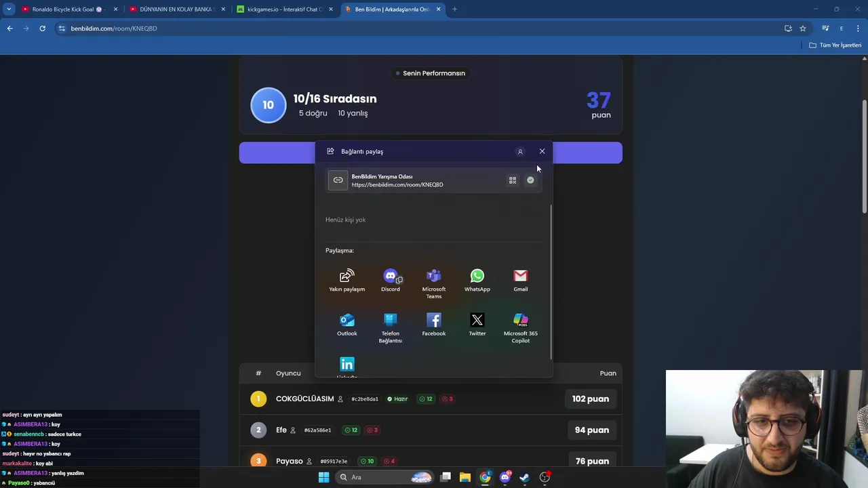
Task: Switch to DÜNYANIN EN KOLAY BANKA tab
Action: (176, 9)
